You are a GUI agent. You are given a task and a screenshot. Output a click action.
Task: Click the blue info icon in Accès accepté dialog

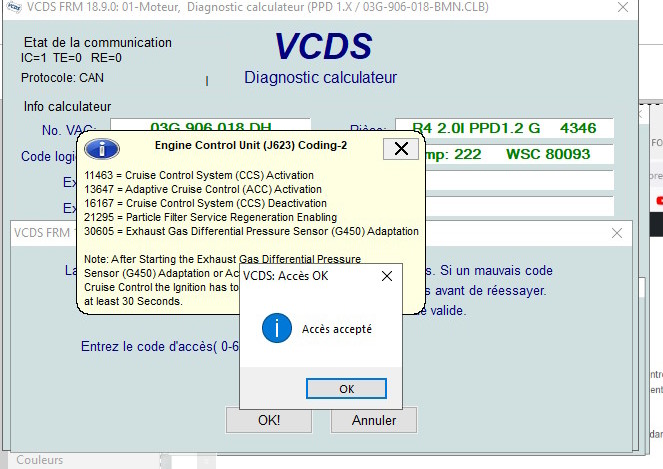click(x=277, y=328)
